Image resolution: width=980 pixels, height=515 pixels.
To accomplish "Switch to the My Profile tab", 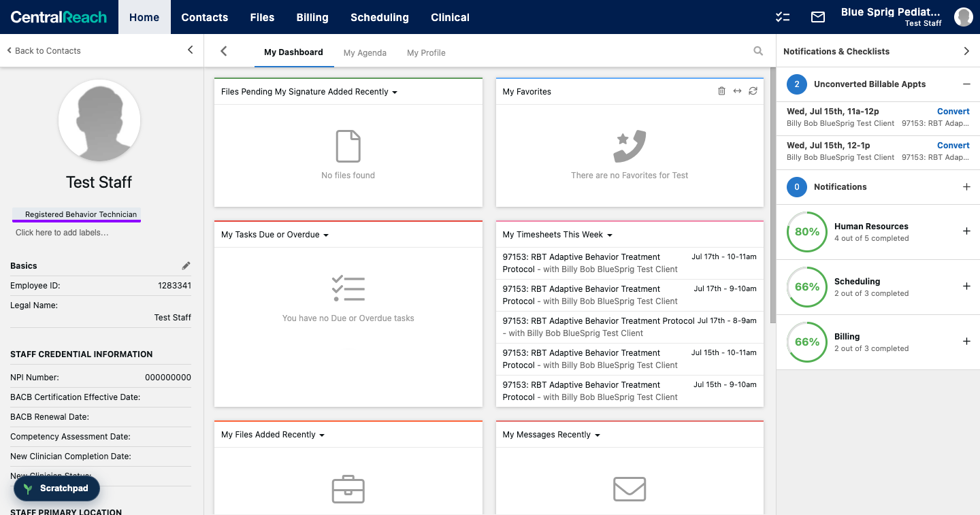I will point(426,52).
